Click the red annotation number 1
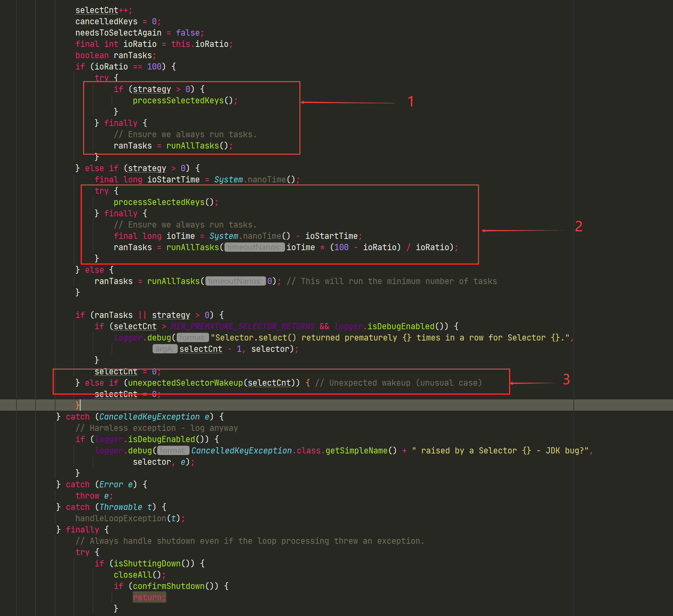Screen dimensions: 673x616 click(x=411, y=102)
